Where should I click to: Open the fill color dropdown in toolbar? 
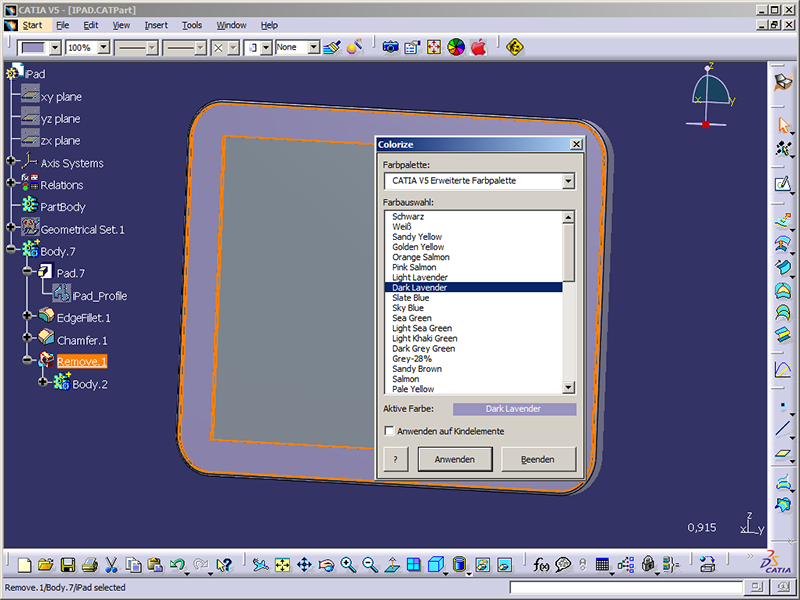point(55,48)
